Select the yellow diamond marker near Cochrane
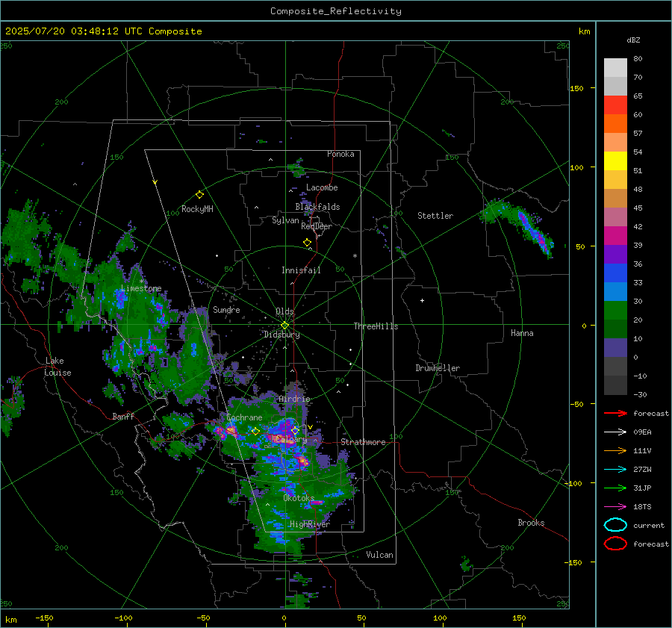Screen dimensions: 672x628 [x=255, y=432]
